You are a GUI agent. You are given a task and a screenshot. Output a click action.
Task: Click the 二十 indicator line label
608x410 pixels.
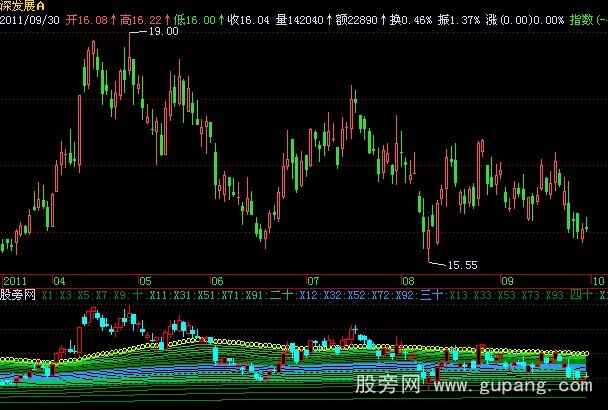tap(281, 296)
